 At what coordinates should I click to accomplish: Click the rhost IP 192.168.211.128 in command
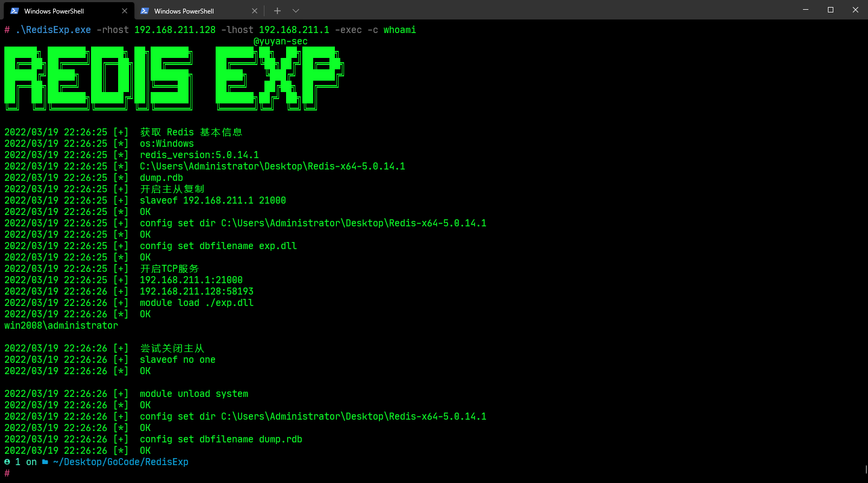point(175,30)
